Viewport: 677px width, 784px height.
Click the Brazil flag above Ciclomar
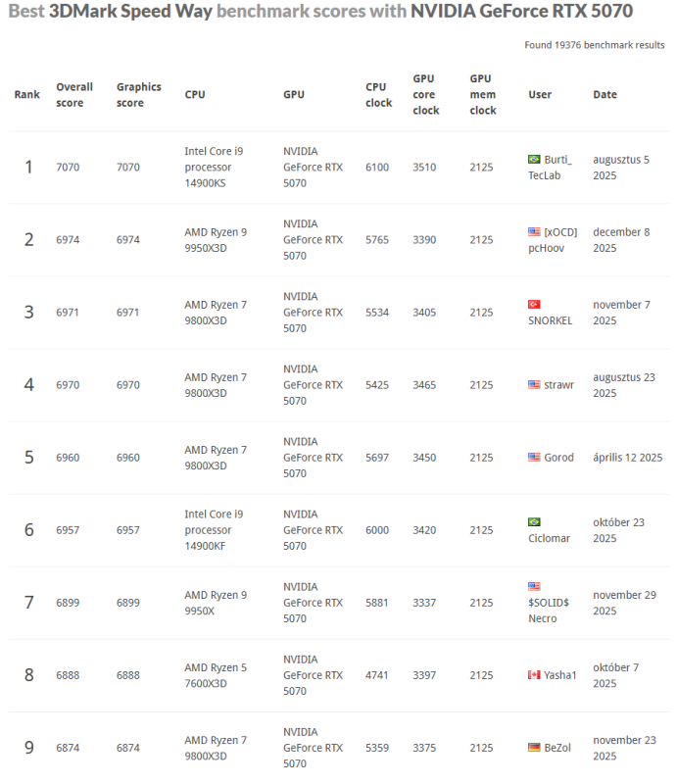[534, 522]
